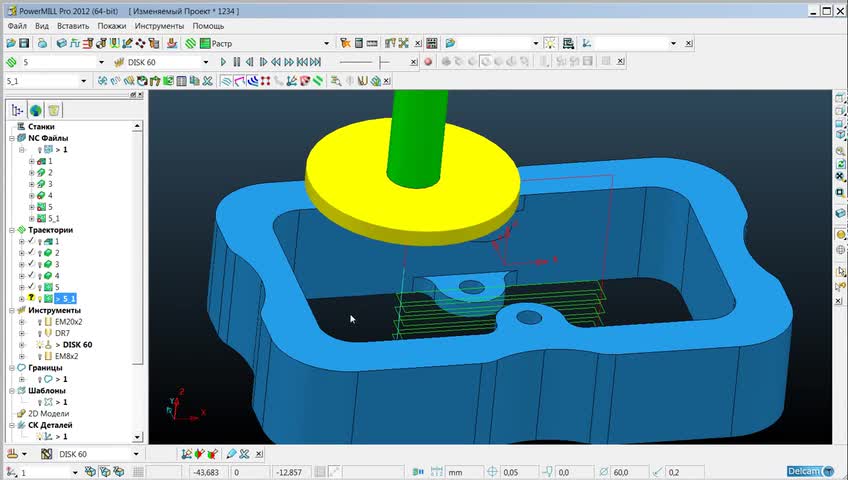This screenshot has width=848, height=480.
Task: Select the DR7 tool in the tree
Action: tap(62, 333)
